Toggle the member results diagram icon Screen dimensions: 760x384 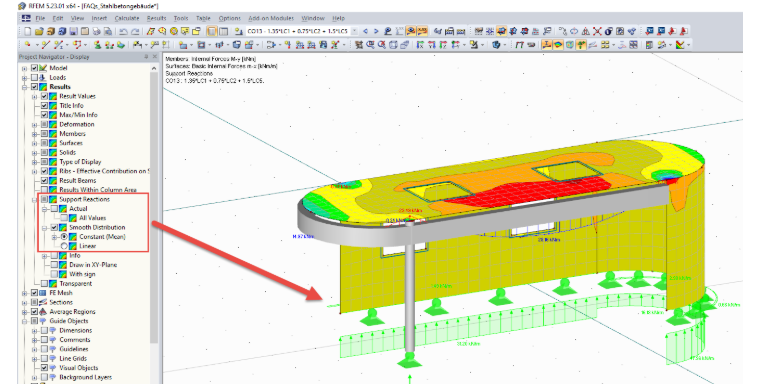point(547,45)
